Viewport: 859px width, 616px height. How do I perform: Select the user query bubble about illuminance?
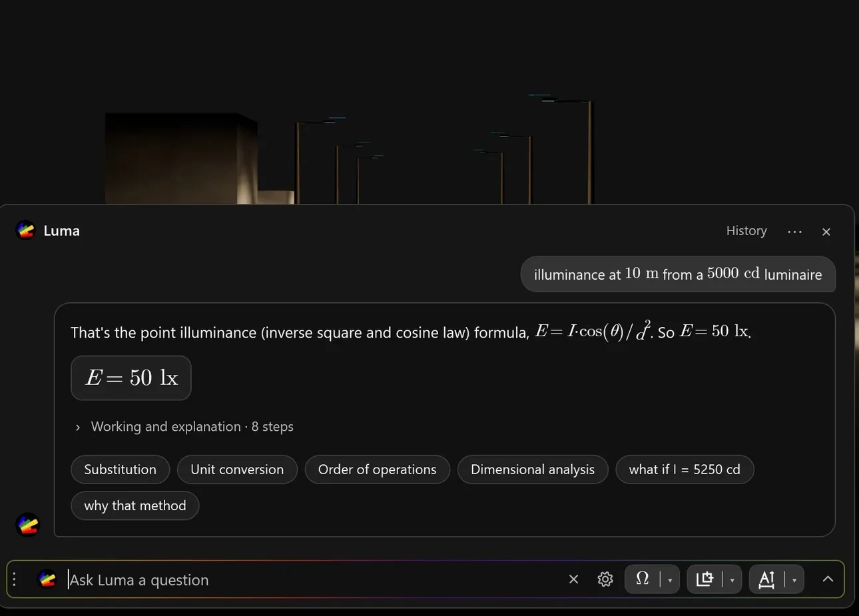coord(678,274)
